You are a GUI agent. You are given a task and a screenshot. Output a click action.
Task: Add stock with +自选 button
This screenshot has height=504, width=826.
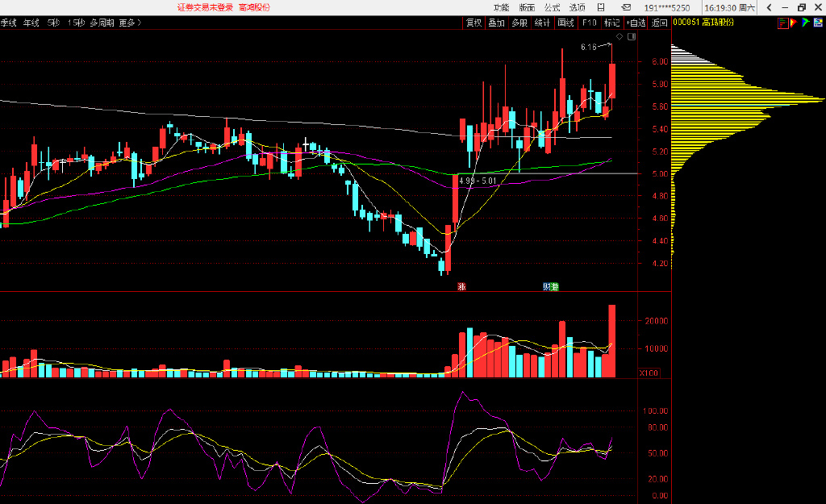pos(636,23)
